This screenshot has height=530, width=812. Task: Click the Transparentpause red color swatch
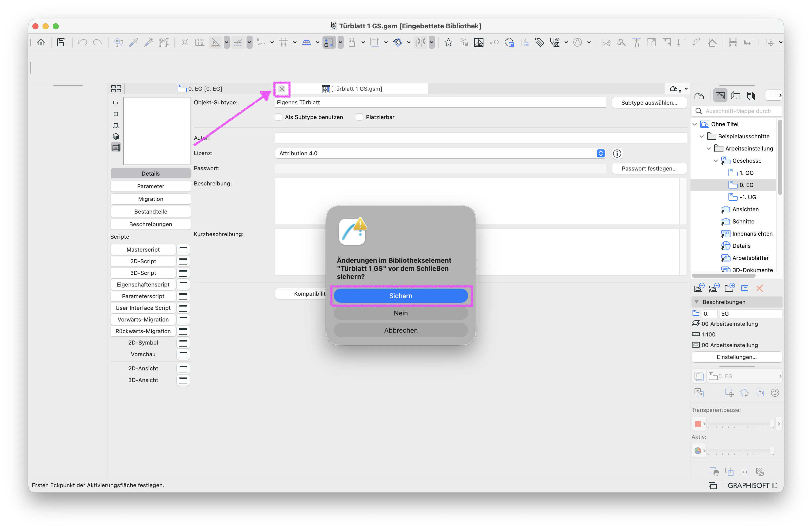698,424
